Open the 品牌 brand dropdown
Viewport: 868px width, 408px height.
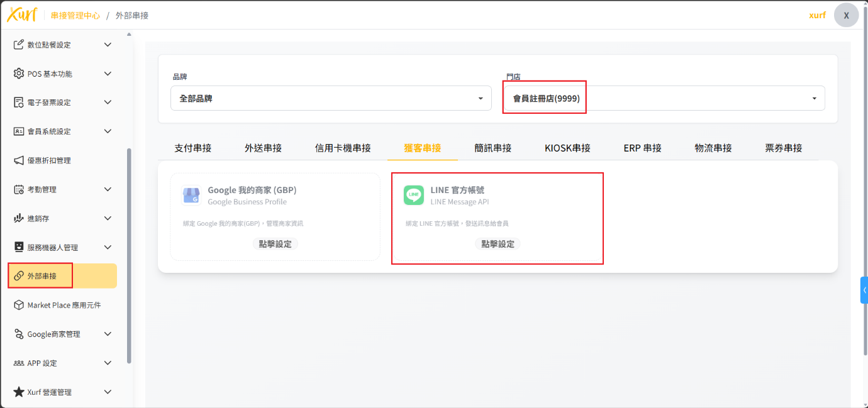(x=331, y=98)
